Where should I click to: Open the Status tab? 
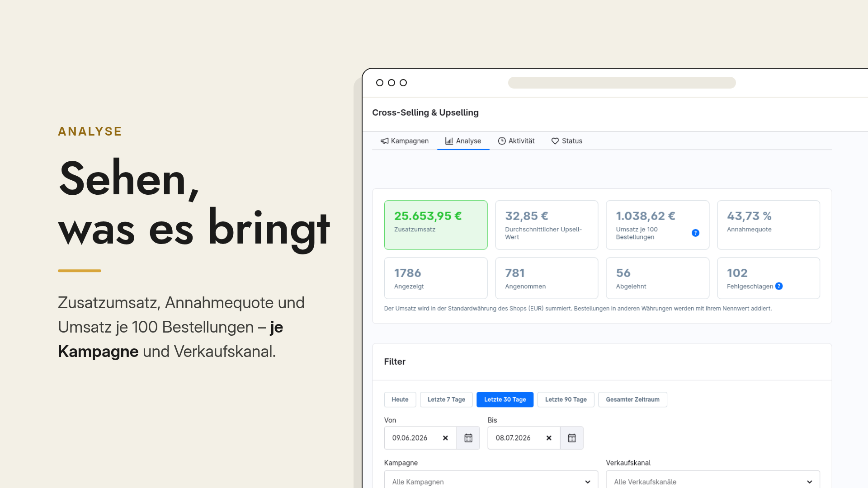[567, 141]
